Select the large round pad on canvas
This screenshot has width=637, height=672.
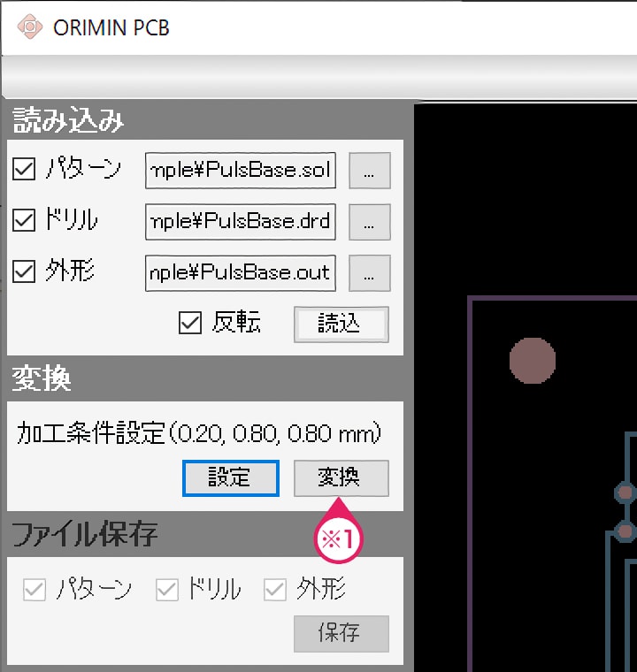click(x=533, y=361)
